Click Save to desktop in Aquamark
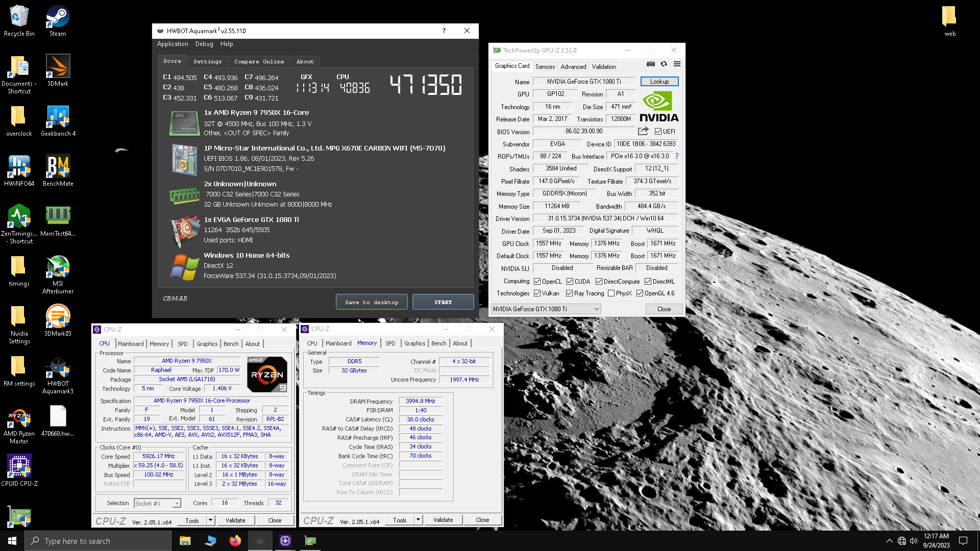Viewport: 980px width, 551px height. click(x=372, y=302)
